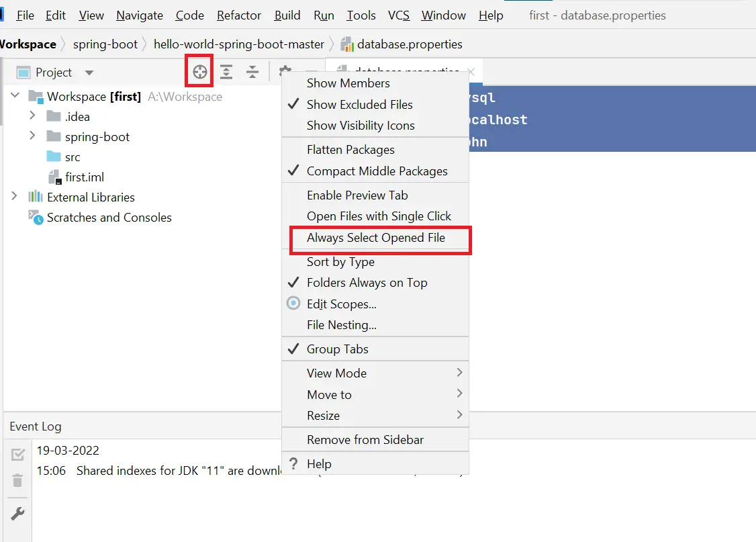Click the Select Opened File crosshair icon
Image resolution: width=756 pixels, height=542 pixels.
click(x=199, y=70)
